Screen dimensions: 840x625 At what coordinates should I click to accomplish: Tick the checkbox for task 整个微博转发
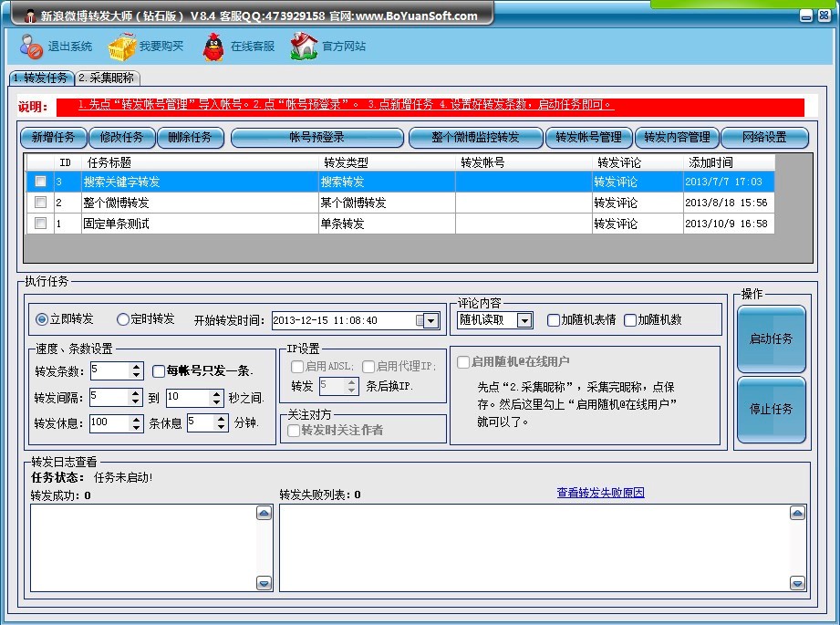point(40,203)
